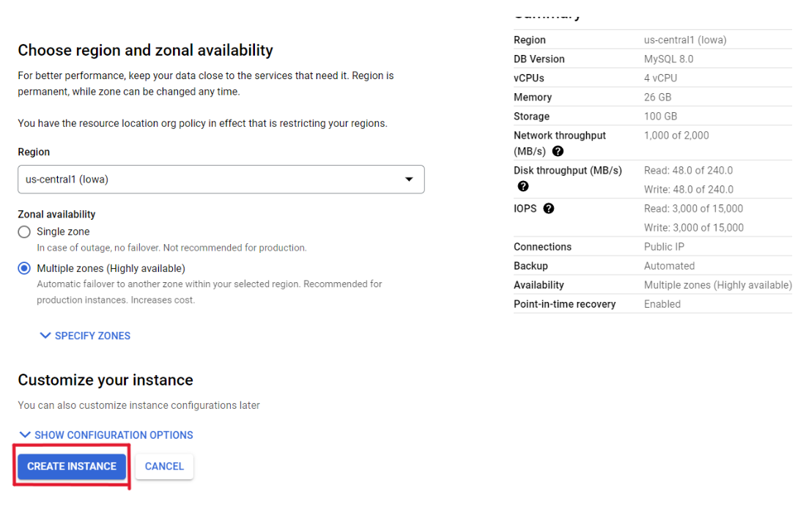Click the Network throughput help icon
The height and width of the screenshot is (532, 806).
pyautogui.click(x=558, y=152)
